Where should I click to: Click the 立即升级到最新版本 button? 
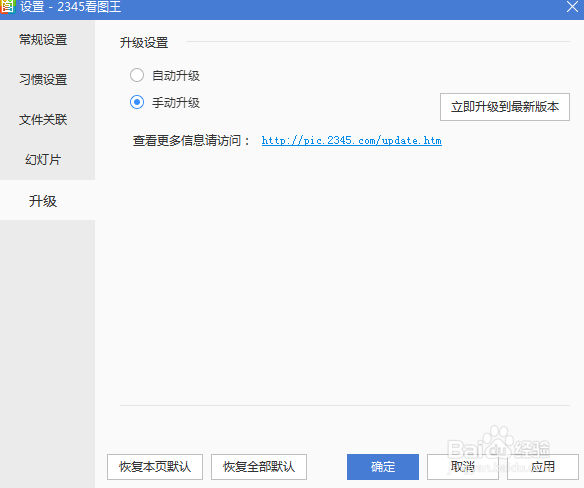(x=505, y=107)
